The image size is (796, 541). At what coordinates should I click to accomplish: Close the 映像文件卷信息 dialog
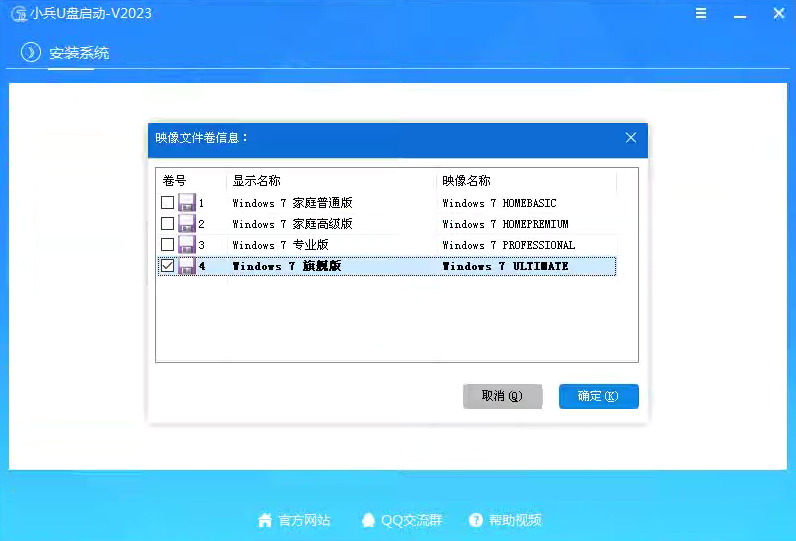[x=631, y=138]
